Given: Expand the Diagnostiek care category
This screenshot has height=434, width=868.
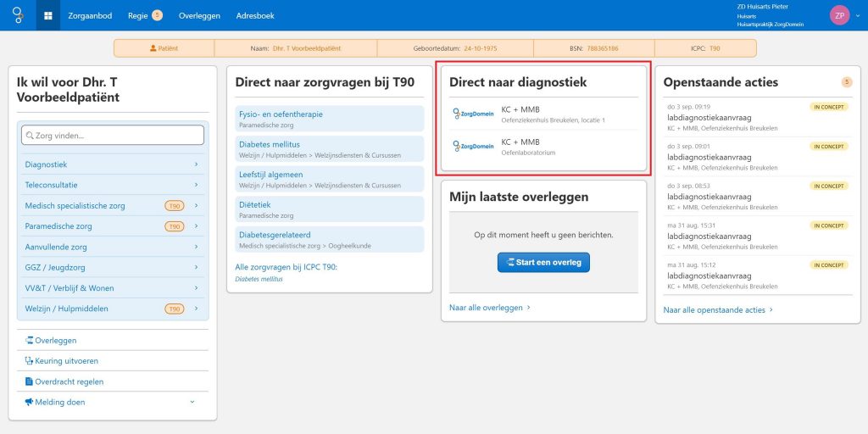Looking at the screenshot, I should click(x=112, y=164).
